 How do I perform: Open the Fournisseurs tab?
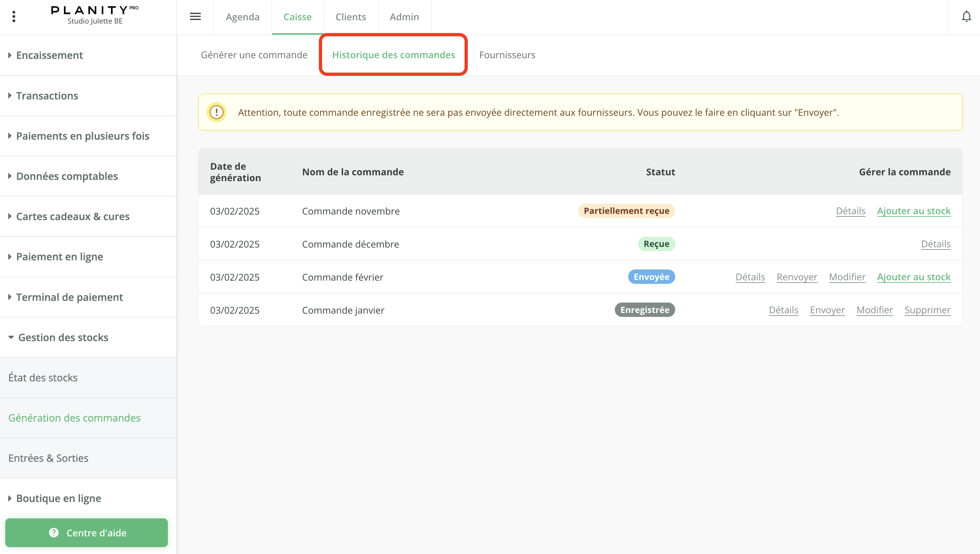pyautogui.click(x=507, y=55)
